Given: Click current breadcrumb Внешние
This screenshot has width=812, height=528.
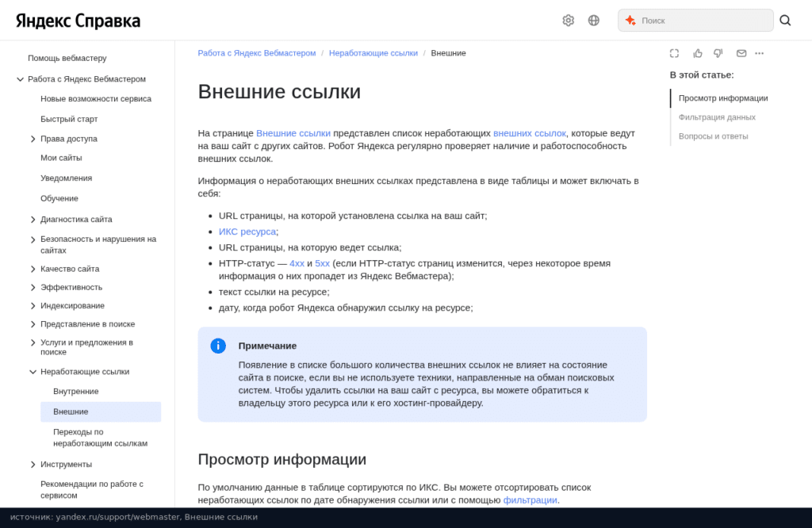Looking at the screenshot, I should tap(448, 53).
